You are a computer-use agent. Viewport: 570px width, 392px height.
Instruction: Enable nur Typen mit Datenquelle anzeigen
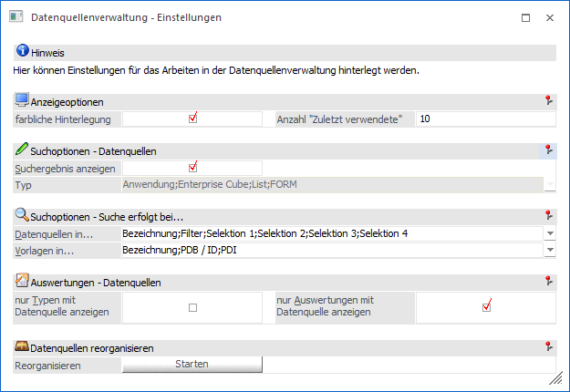(x=192, y=308)
